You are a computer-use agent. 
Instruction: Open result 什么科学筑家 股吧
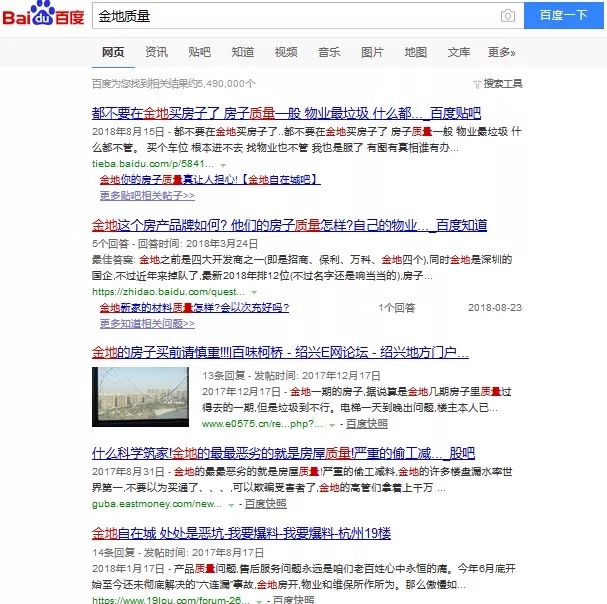tap(283, 453)
